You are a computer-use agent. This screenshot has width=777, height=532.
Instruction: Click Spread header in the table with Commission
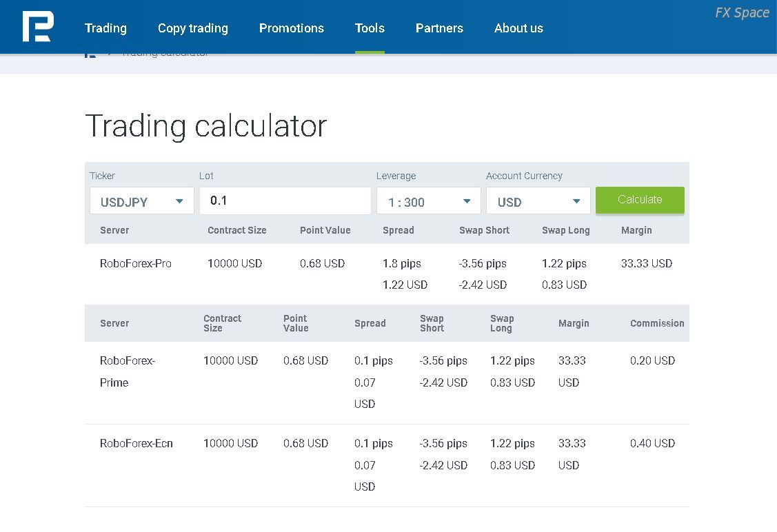click(370, 323)
